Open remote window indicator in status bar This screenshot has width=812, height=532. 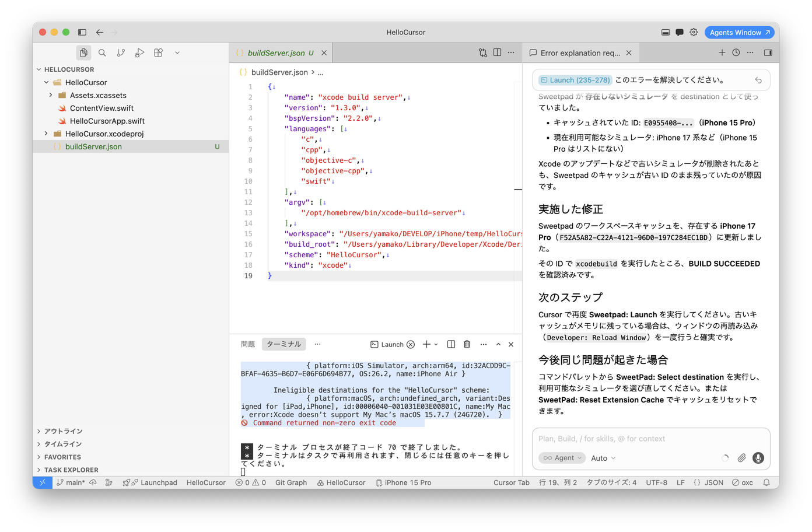tap(43, 482)
